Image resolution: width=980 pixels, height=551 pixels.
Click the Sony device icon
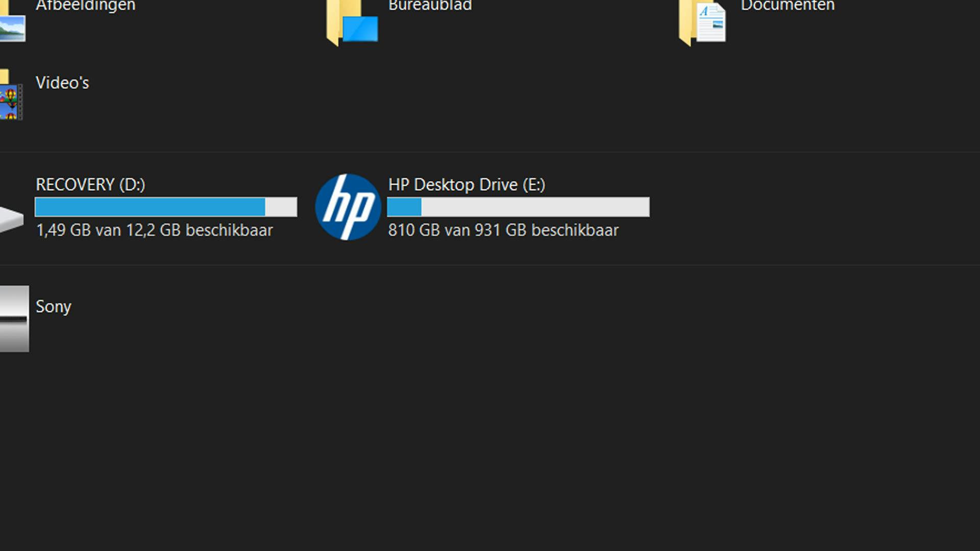pyautogui.click(x=14, y=318)
